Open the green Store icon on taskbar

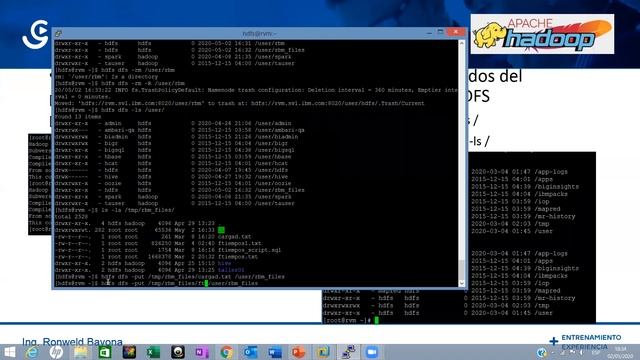tap(105, 352)
